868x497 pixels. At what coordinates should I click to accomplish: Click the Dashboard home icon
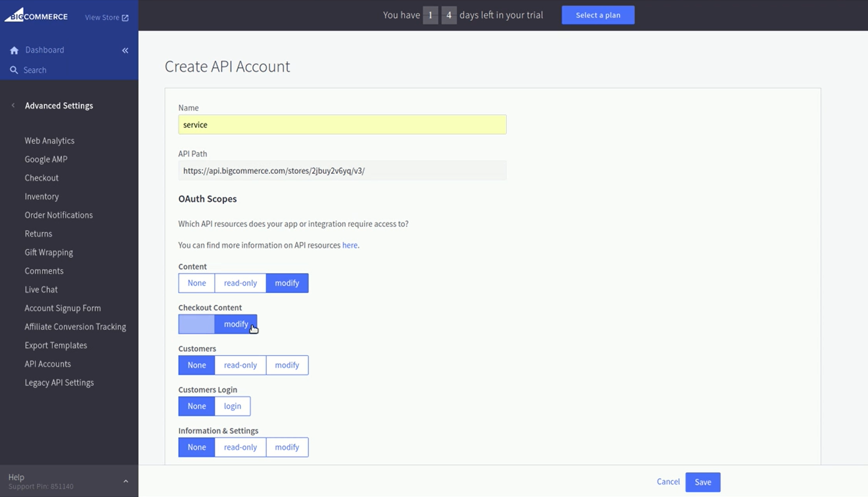click(x=14, y=50)
